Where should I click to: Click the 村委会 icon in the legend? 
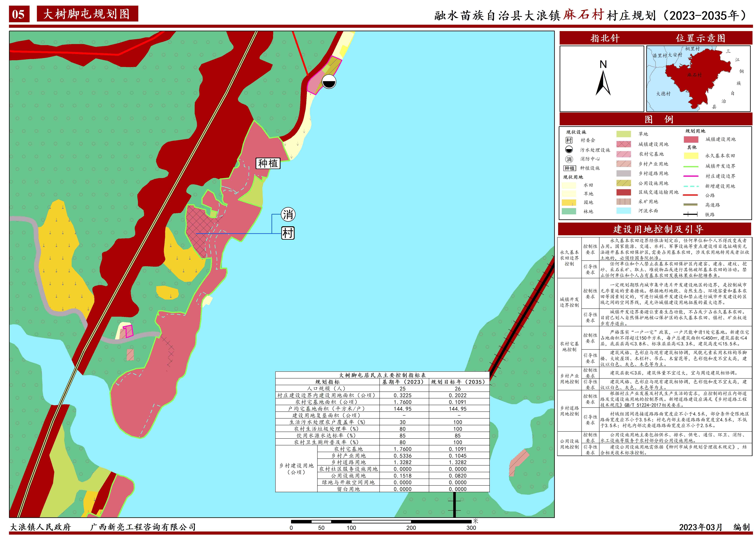569,140
